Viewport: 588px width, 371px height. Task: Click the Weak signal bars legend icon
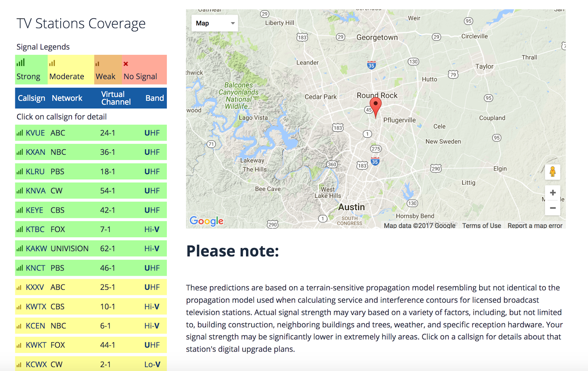(x=97, y=64)
